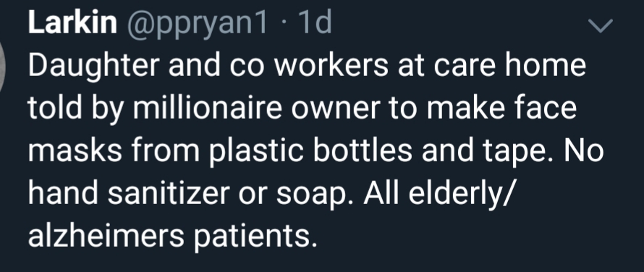The image size is (644, 272).
Task: Click the word "elderly/" in tweet text
Action: point(462,195)
